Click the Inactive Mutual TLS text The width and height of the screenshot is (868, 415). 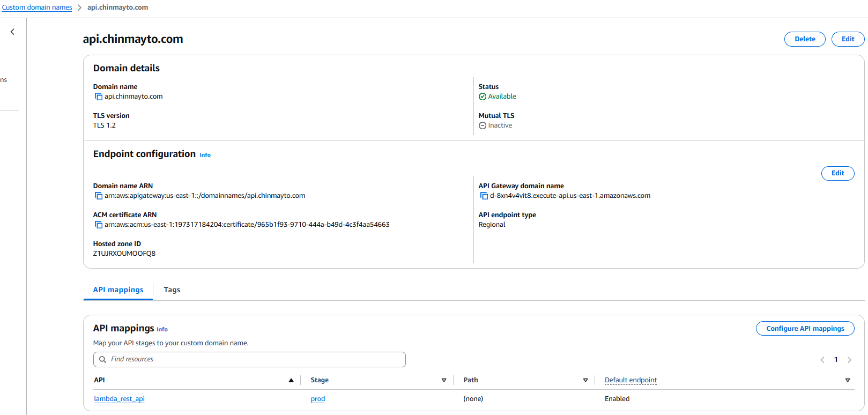coord(500,125)
